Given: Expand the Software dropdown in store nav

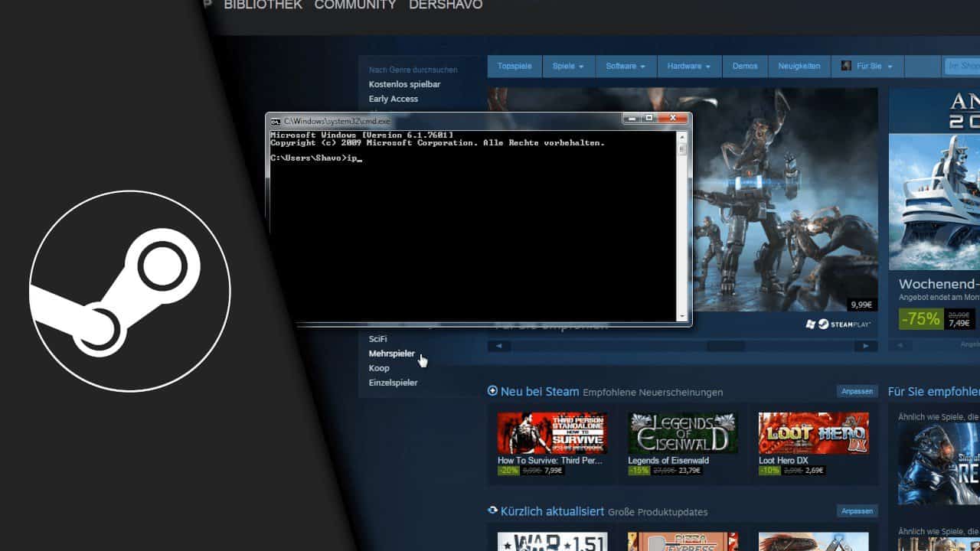Looking at the screenshot, I should click(626, 66).
